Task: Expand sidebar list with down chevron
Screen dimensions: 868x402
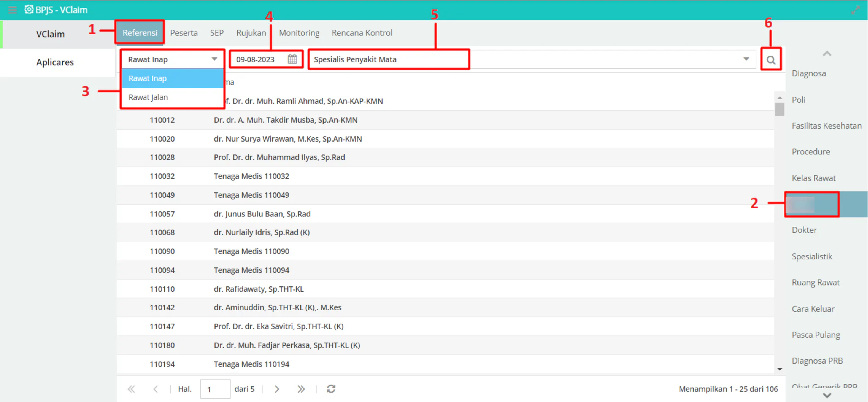Action: pyautogui.click(x=827, y=395)
